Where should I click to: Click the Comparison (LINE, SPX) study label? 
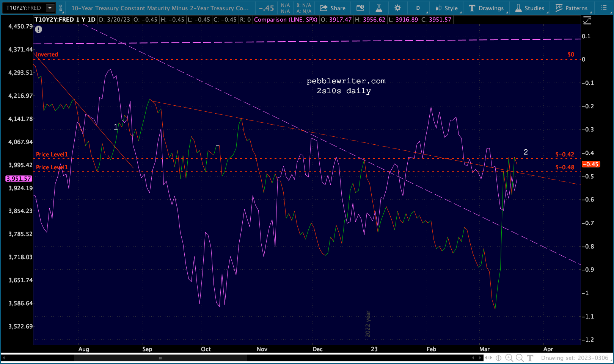pyautogui.click(x=286, y=20)
